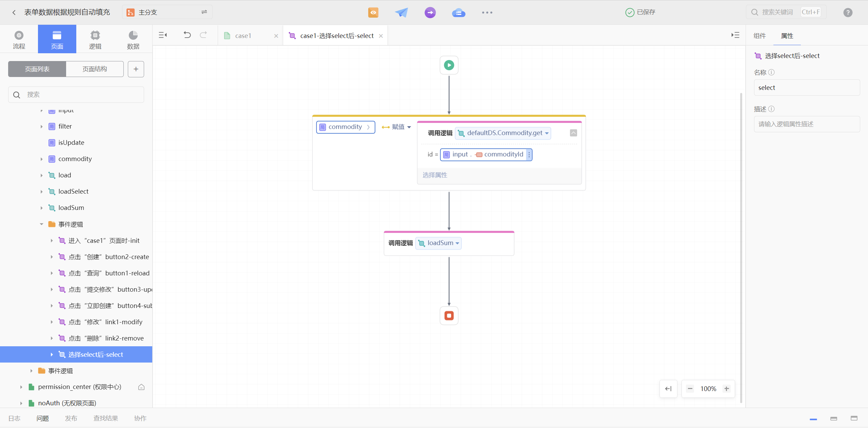This screenshot has height=428, width=868.
Task: Zoom in the canvas with plus
Action: (727, 389)
